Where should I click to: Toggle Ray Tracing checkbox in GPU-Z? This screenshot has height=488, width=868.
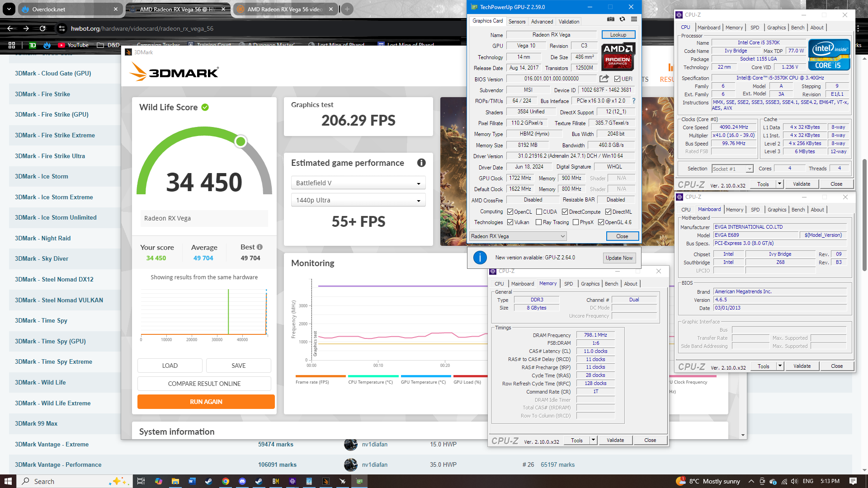[538, 222]
